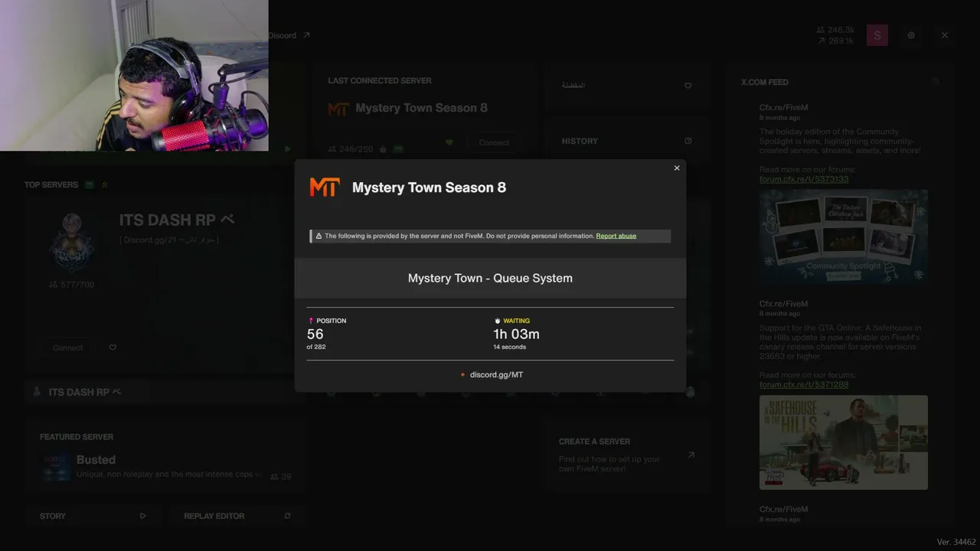Click the 246/250 player count
The image size is (980, 551).
(351, 149)
